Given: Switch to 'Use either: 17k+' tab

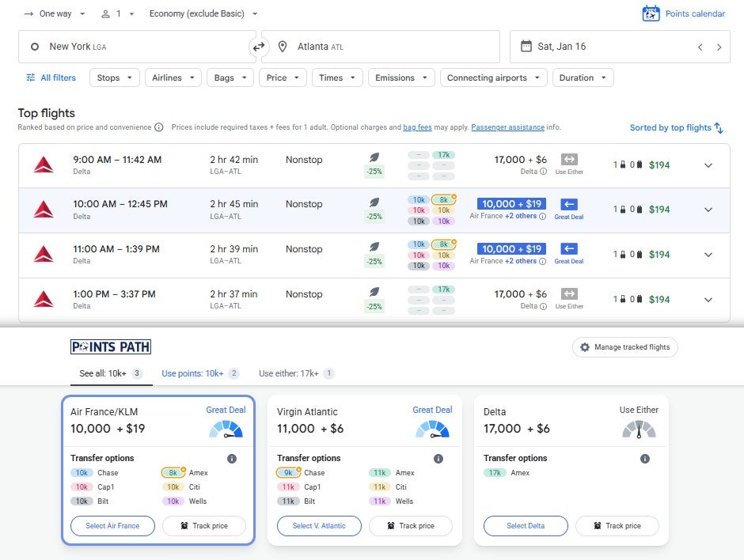Looking at the screenshot, I should [x=296, y=373].
